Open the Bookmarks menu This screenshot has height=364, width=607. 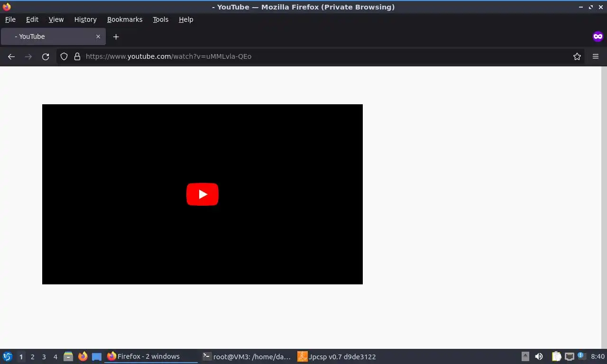[125, 19]
